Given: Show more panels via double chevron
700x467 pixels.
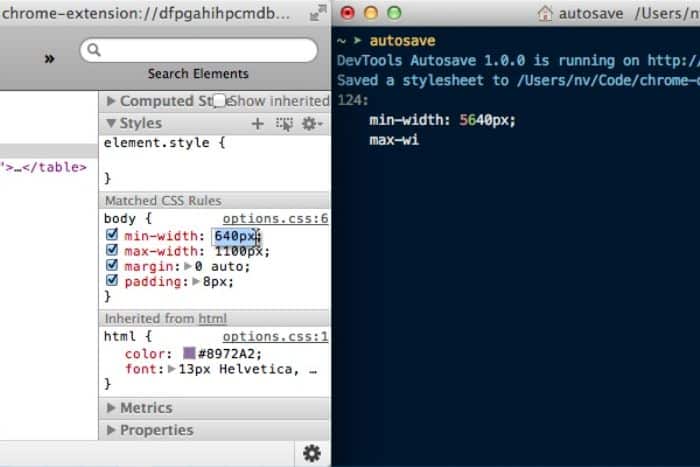Looking at the screenshot, I should (49, 57).
